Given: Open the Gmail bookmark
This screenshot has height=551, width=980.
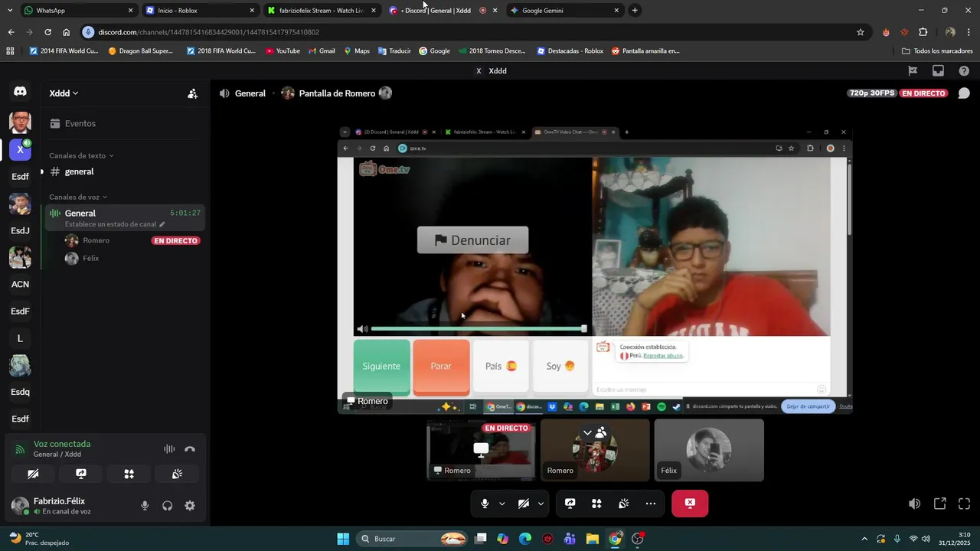Looking at the screenshot, I should (322, 51).
